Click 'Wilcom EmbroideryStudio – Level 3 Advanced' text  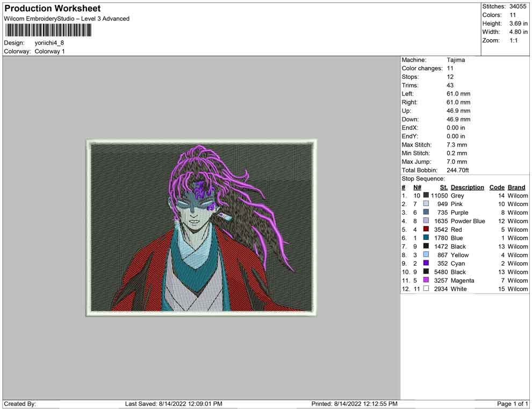pos(67,19)
